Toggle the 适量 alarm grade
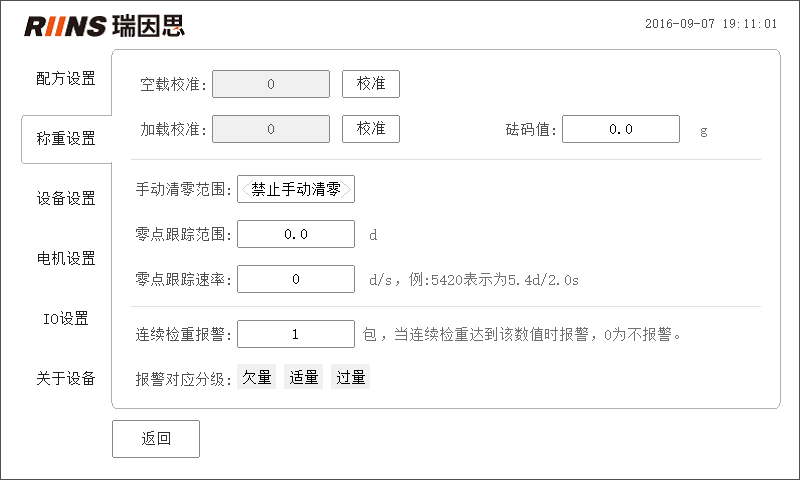 [x=304, y=377]
